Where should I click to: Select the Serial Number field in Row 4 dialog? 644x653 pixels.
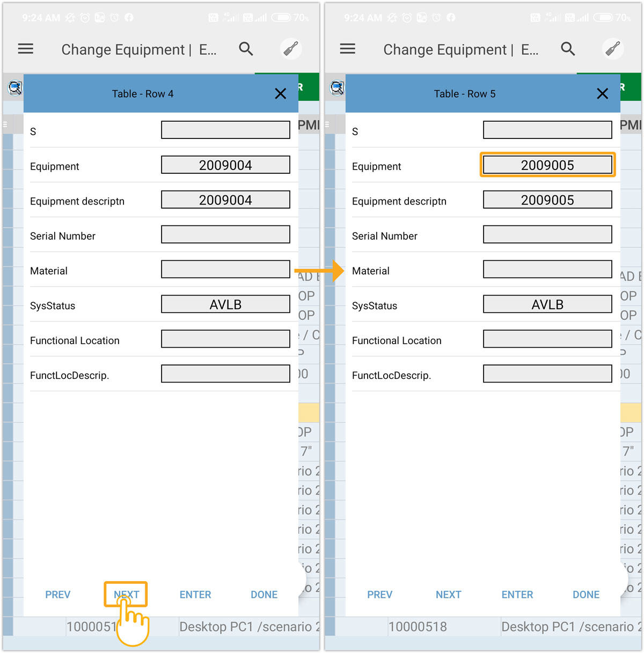click(225, 234)
